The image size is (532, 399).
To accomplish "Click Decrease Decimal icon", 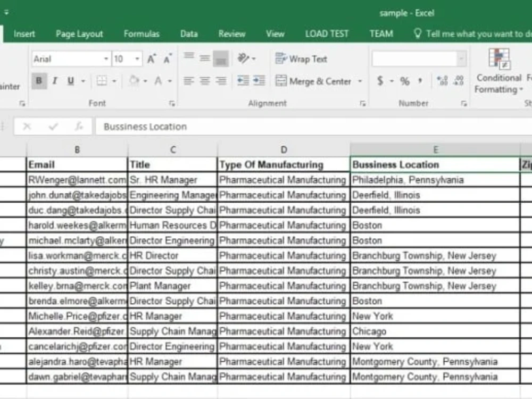I will pyautogui.click(x=459, y=81).
